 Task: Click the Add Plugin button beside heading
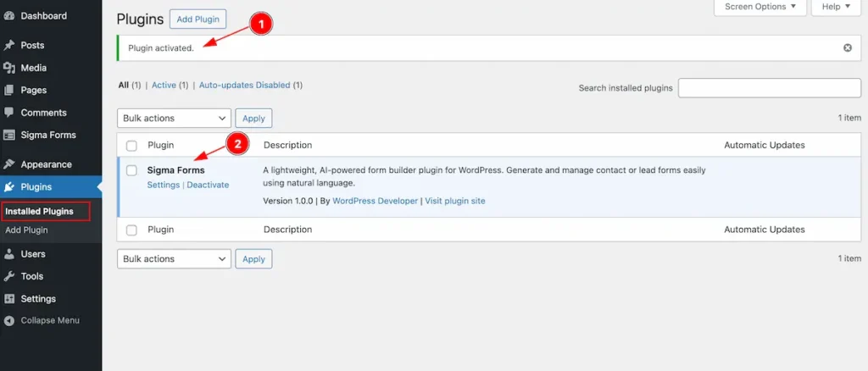(198, 19)
